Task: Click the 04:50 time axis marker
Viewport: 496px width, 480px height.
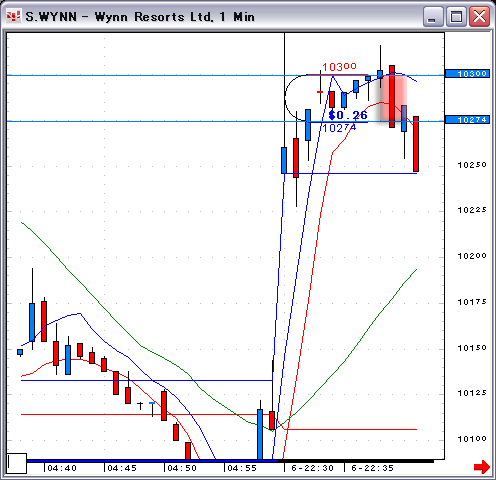Action: point(182,468)
